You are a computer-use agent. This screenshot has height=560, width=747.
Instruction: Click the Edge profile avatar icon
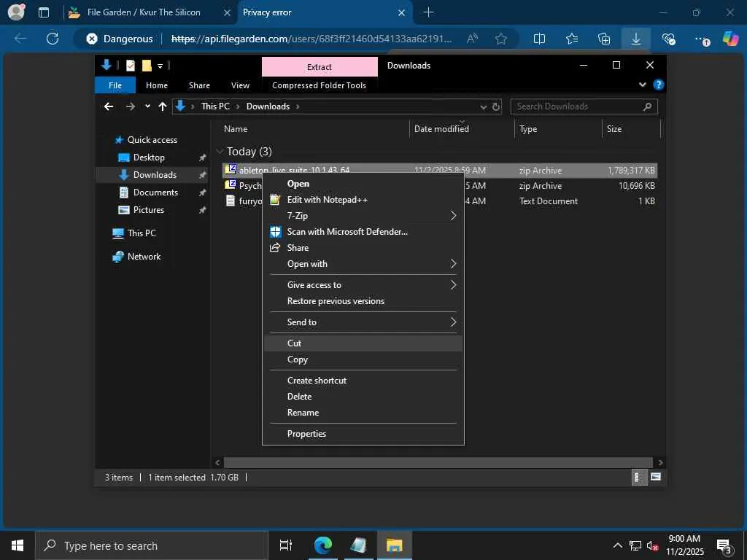16,12
